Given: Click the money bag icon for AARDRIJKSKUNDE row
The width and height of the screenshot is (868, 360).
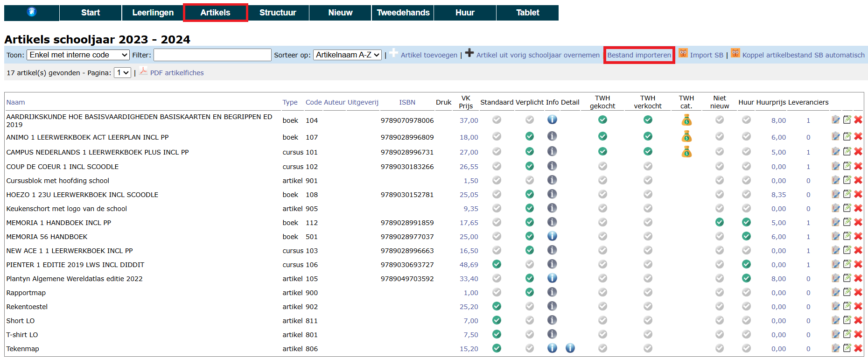Looking at the screenshot, I should click(x=686, y=120).
